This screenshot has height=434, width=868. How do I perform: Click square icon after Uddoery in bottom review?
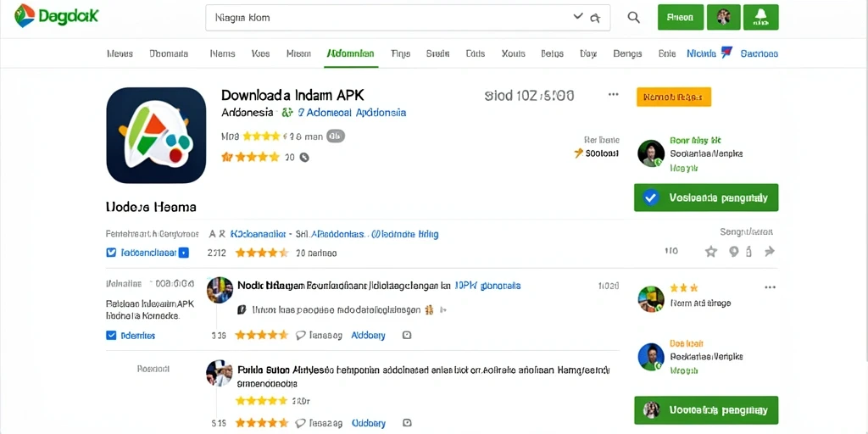[x=407, y=423]
